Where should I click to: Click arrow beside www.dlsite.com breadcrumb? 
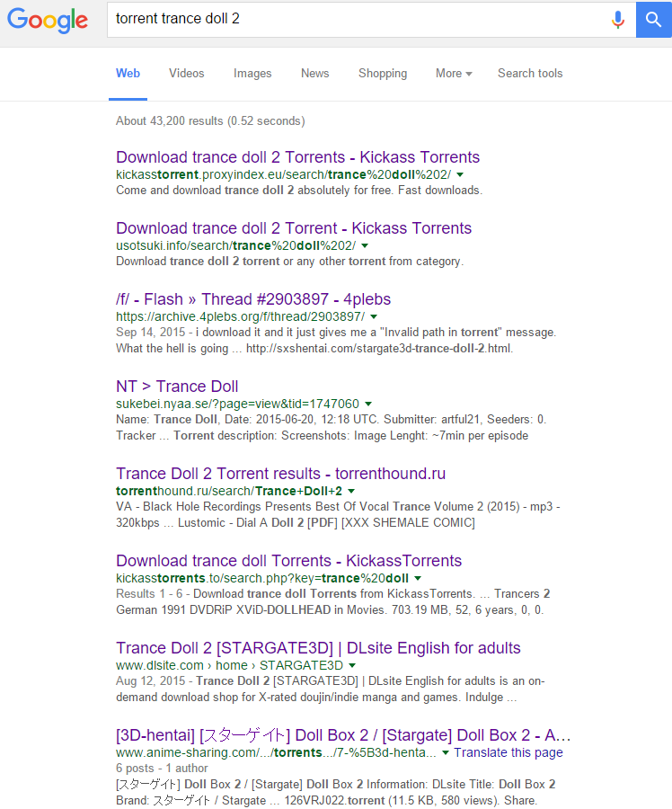pyautogui.click(x=352, y=666)
